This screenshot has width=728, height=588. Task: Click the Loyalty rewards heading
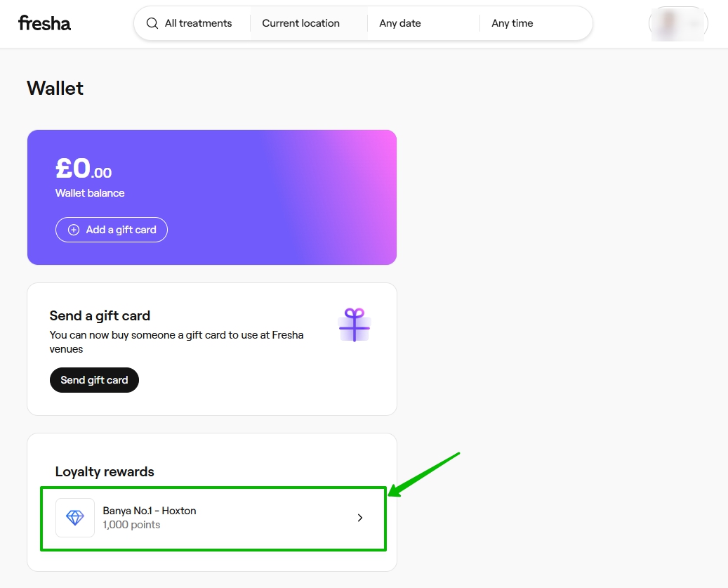click(105, 471)
